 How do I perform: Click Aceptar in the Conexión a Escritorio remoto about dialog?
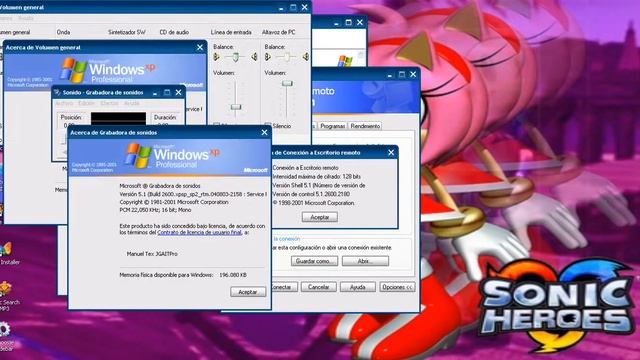pyautogui.click(x=320, y=217)
